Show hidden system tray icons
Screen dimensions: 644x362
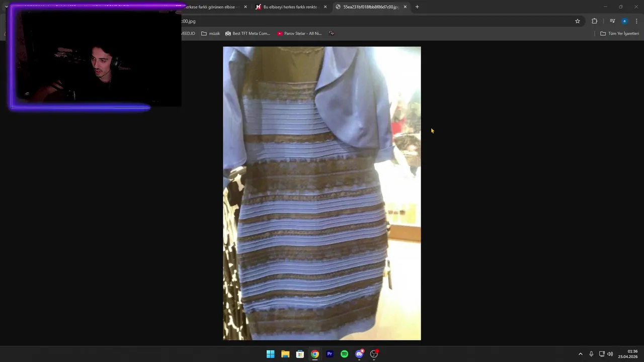coord(580,354)
